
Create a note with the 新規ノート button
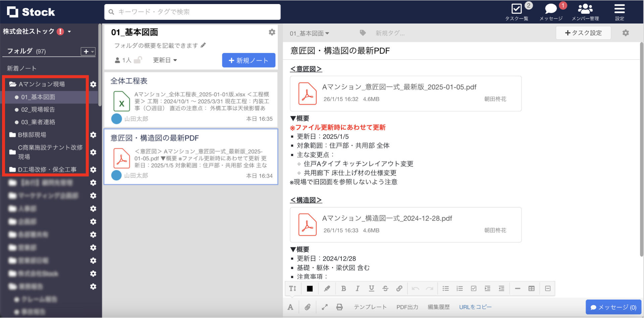point(249,60)
